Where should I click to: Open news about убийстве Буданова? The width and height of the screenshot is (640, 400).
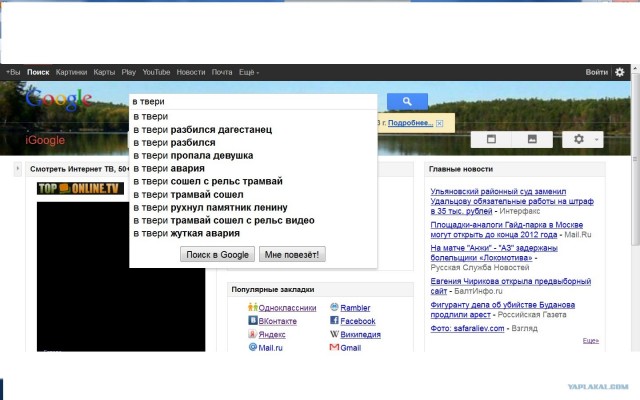pos(502,309)
